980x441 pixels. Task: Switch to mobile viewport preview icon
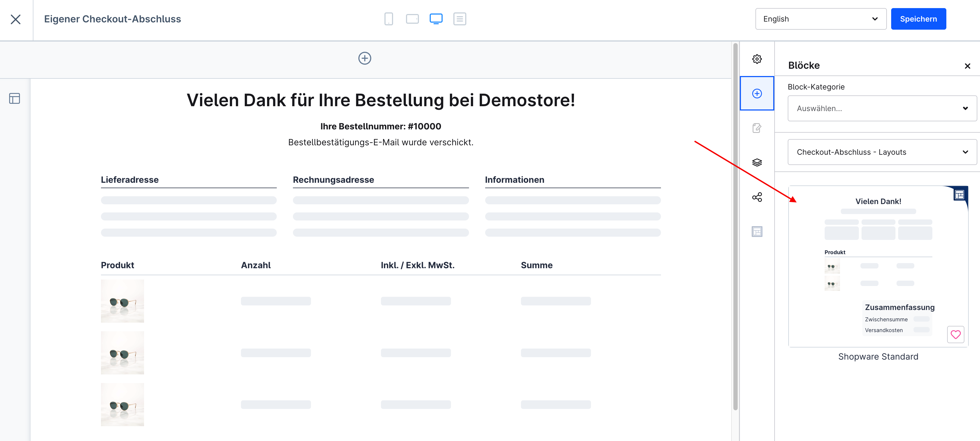pyautogui.click(x=388, y=19)
